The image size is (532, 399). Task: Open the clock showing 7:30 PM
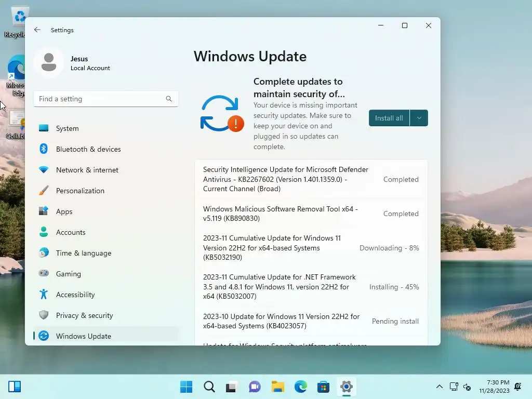tap(495, 387)
